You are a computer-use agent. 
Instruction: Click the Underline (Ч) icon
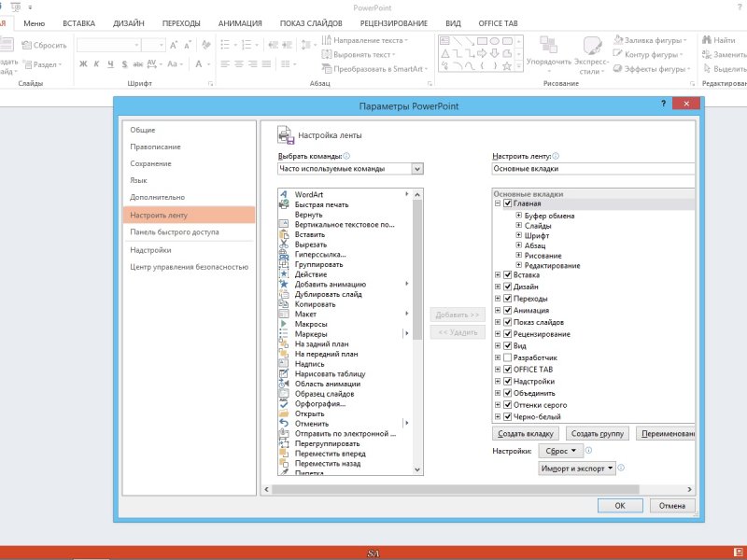coord(110,63)
